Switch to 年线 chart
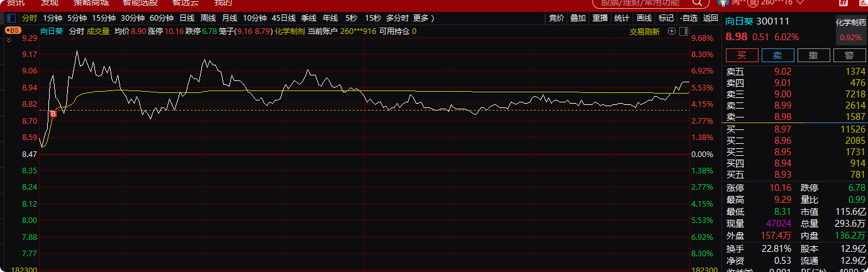The width and height of the screenshot is (868, 272). pos(330,18)
